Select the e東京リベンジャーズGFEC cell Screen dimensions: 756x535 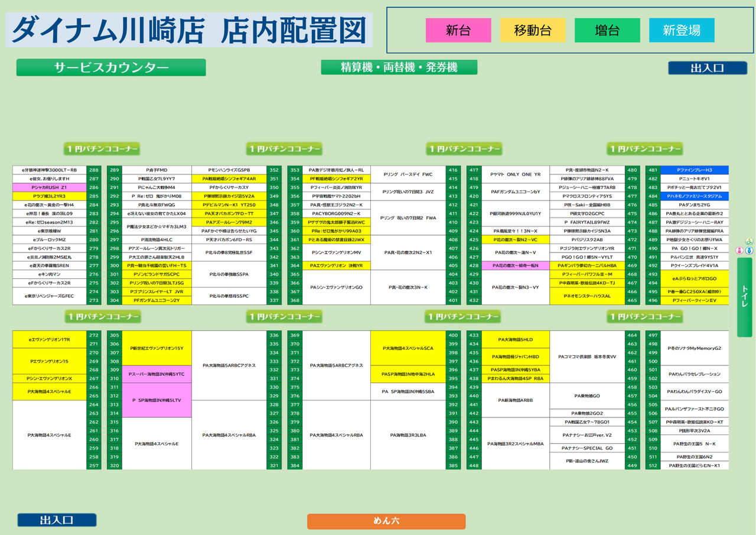coord(50,296)
